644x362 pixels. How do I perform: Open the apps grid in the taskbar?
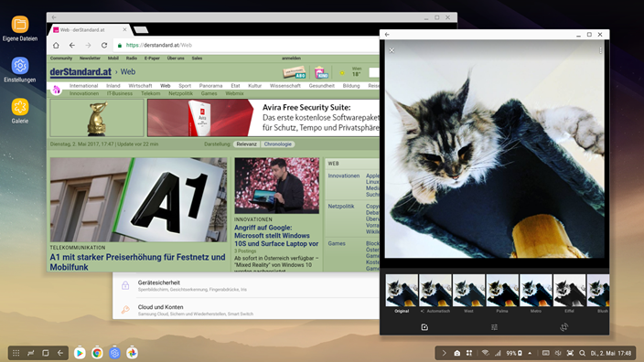click(x=16, y=353)
